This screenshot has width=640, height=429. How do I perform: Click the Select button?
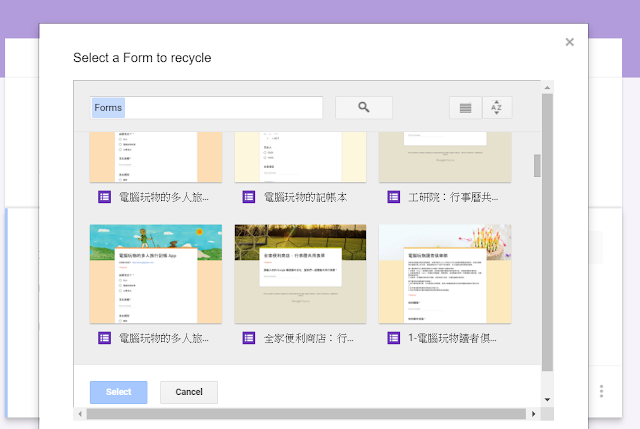118,392
